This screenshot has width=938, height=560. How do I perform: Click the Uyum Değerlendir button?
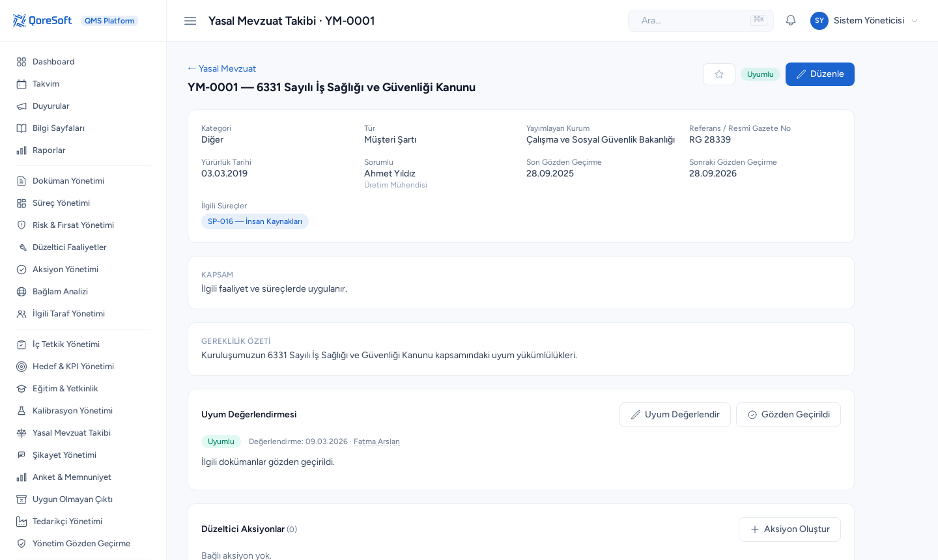pyautogui.click(x=675, y=415)
